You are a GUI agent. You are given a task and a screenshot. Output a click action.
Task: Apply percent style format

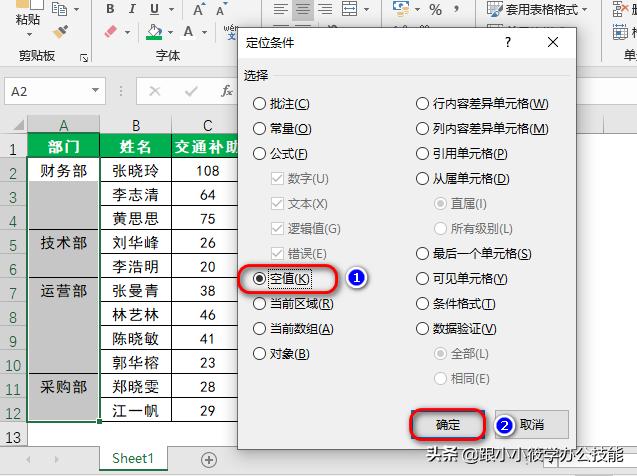(436, 9)
